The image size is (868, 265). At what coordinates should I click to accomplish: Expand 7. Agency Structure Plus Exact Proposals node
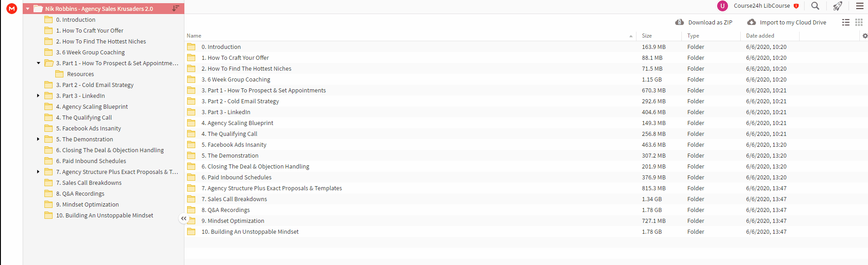[x=38, y=172]
